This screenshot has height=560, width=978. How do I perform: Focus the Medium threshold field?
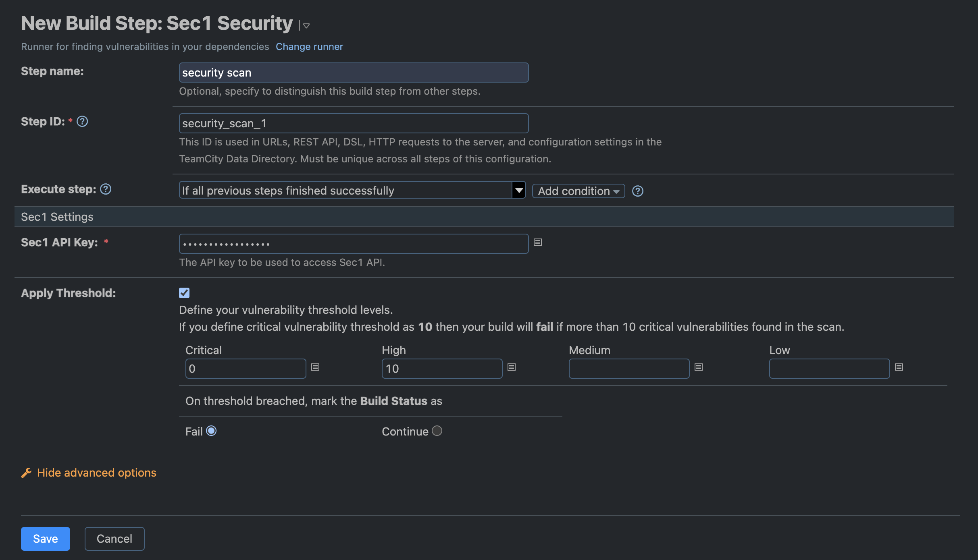(629, 369)
